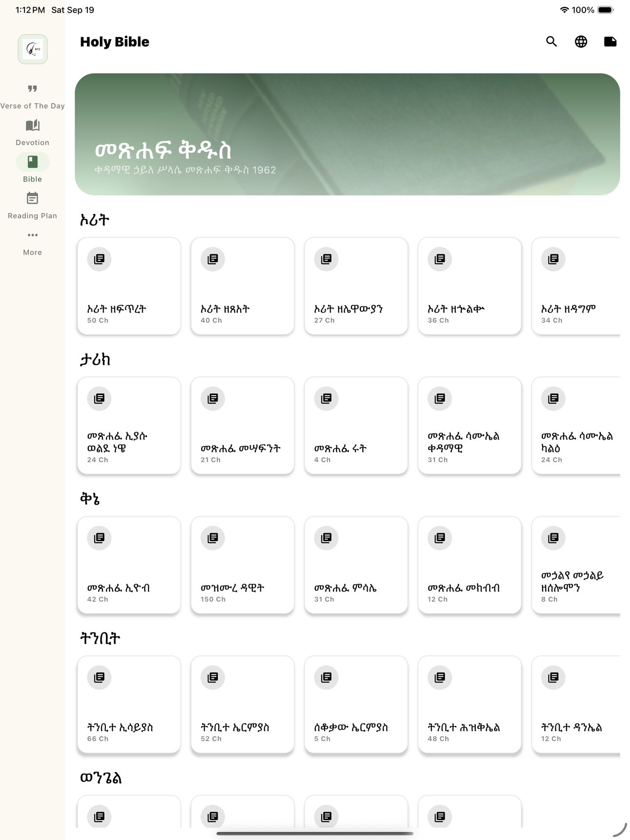Click the ትንቢተ ሕዝቅኤል book title

pyautogui.click(x=464, y=727)
